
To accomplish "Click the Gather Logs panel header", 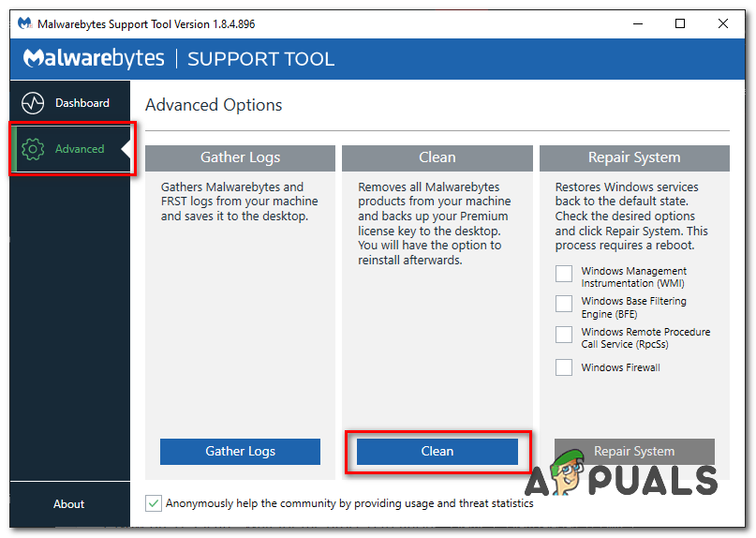I will pos(240,157).
